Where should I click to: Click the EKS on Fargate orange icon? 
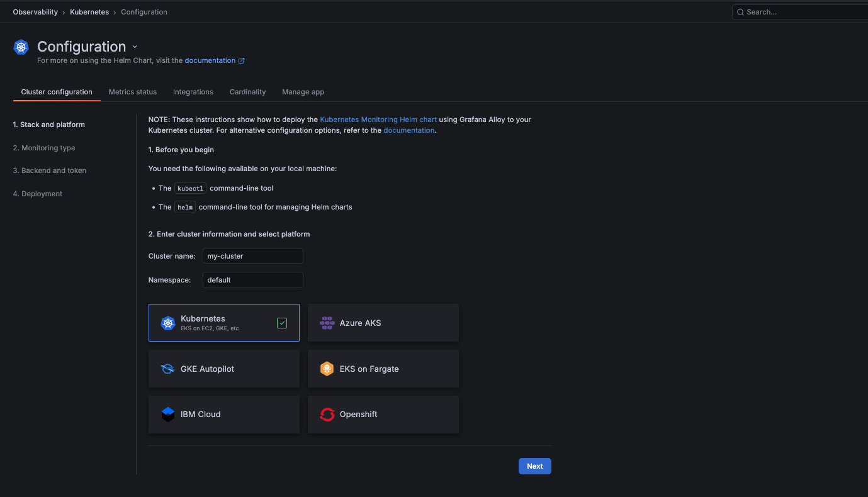pos(327,369)
